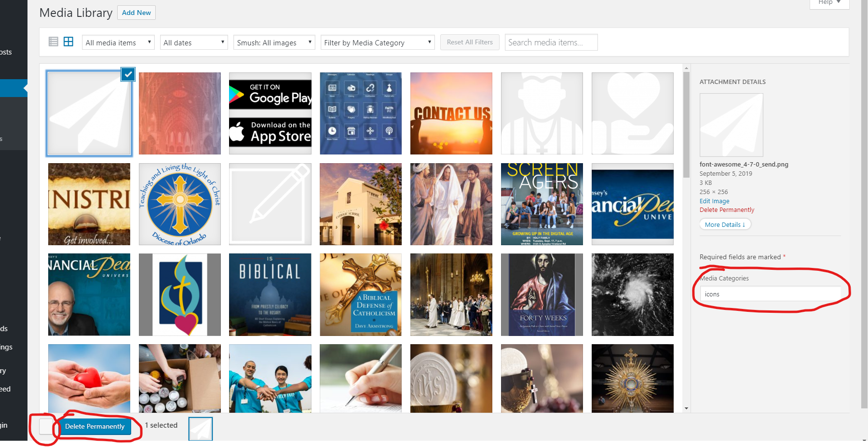Open the All dates dropdown
868x447 pixels.
click(194, 42)
